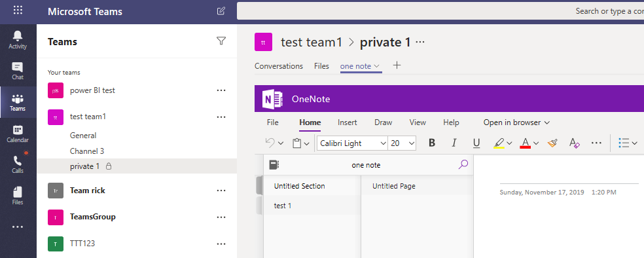The image size is (644, 258).
Task: Select the Help ribbon tab
Action: tap(451, 122)
